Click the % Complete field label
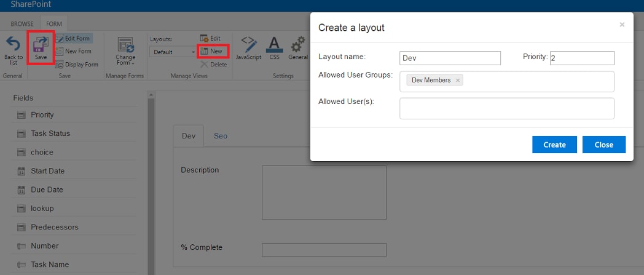This screenshot has width=644, height=275. [x=202, y=247]
